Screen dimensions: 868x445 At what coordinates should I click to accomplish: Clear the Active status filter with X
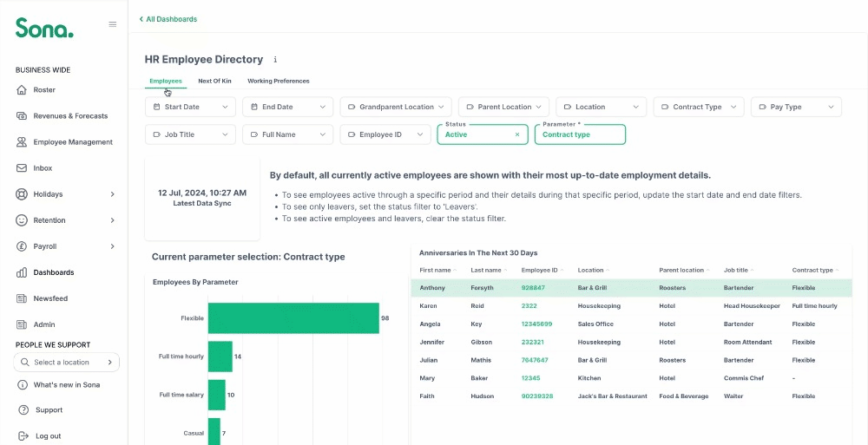click(x=517, y=134)
